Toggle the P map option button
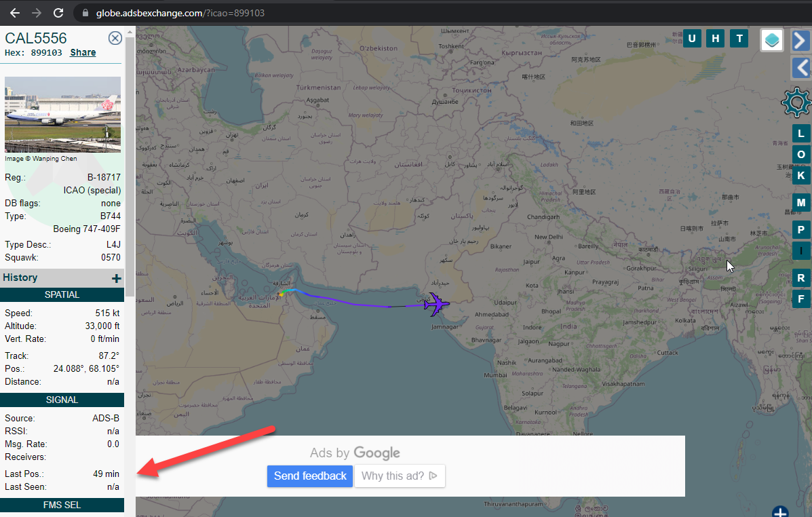This screenshot has width=812, height=517. 800,229
